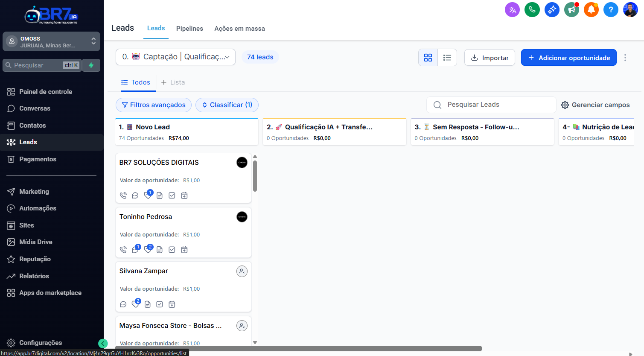Expand the OMOSS location switcher
Image resolution: width=644 pixels, height=356 pixels.
pyautogui.click(x=51, y=41)
